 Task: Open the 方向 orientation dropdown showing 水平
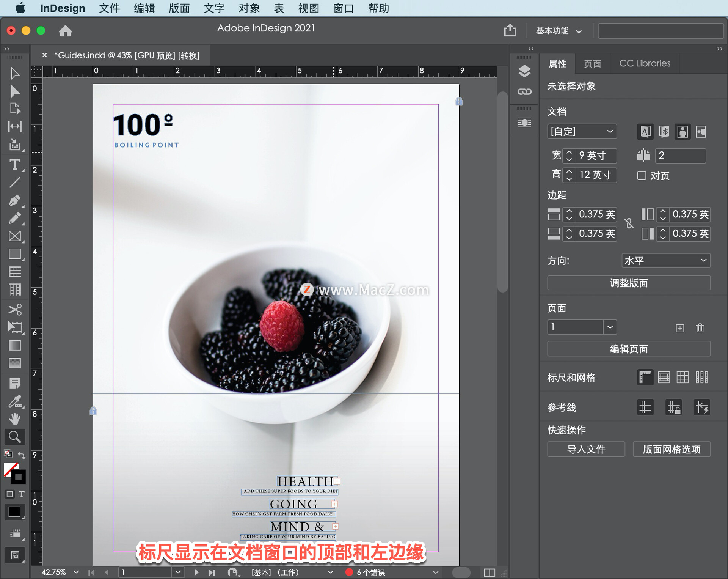coord(666,260)
